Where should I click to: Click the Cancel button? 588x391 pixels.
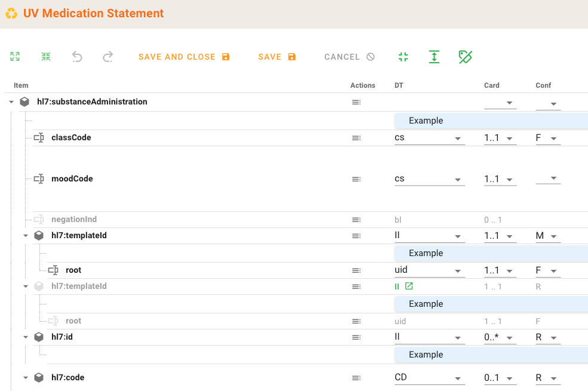pyautogui.click(x=349, y=57)
